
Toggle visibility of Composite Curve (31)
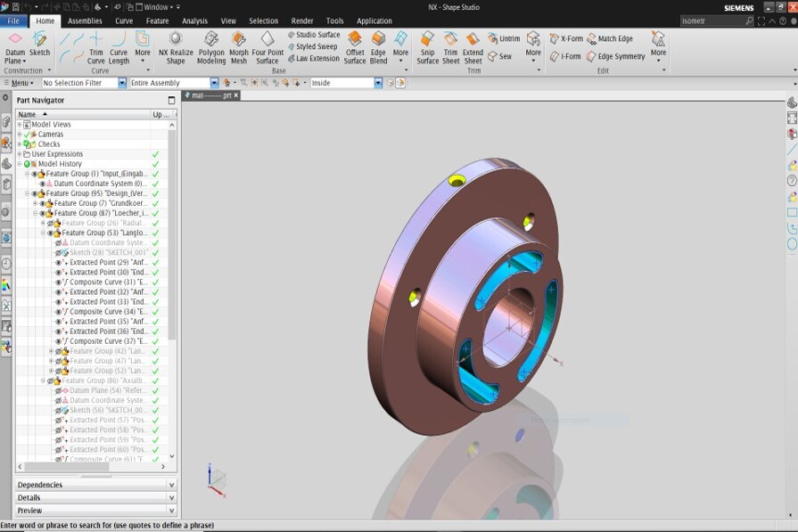click(x=59, y=282)
